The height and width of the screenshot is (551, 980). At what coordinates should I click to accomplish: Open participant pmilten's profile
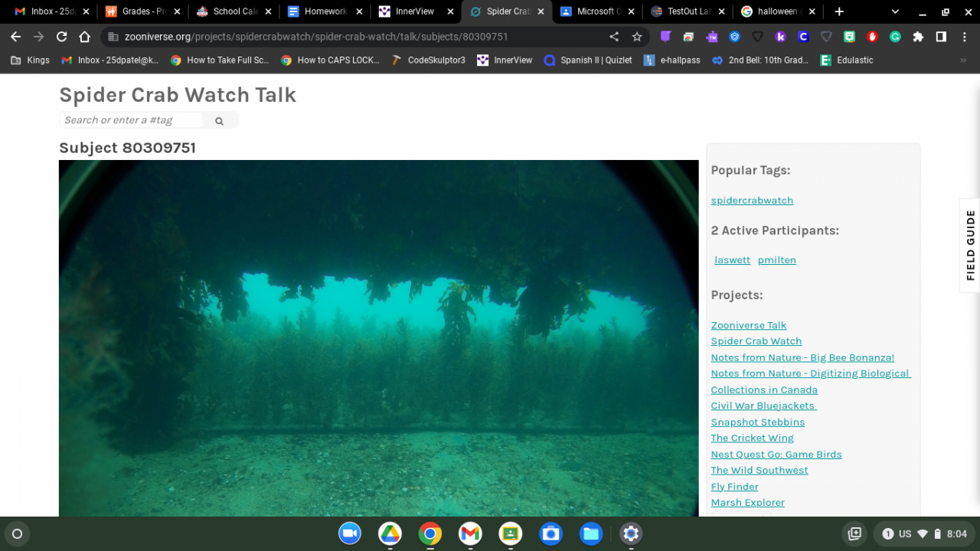point(777,260)
